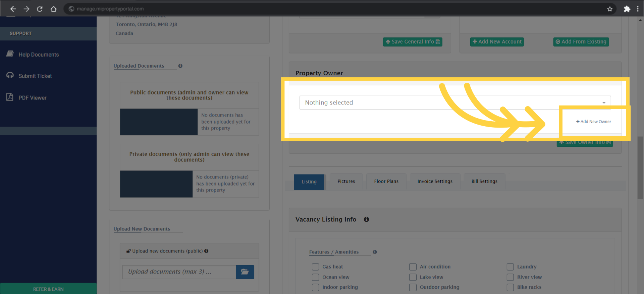Open the Invoice Settings tab
This screenshot has width=644, height=294.
coord(435,181)
